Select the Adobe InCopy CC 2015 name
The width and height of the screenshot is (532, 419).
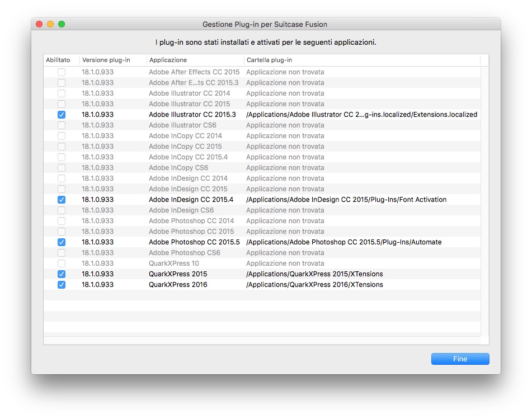(185, 147)
